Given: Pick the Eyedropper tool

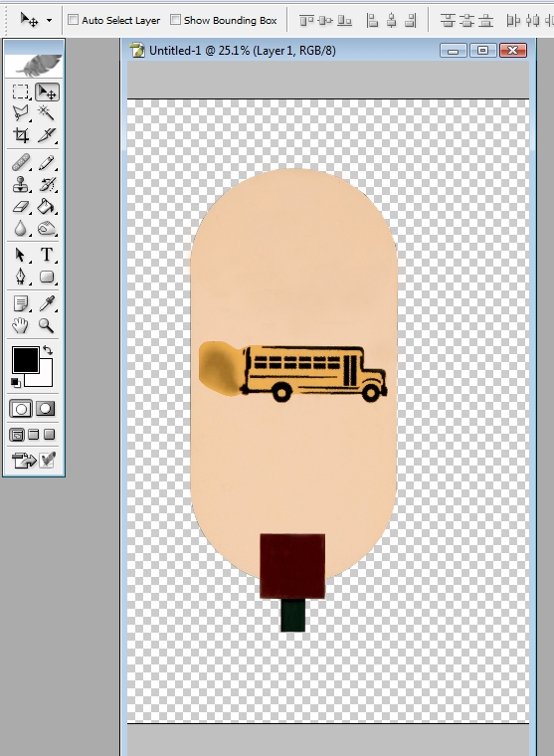Looking at the screenshot, I should pyautogui.click(x=47, y=303).
